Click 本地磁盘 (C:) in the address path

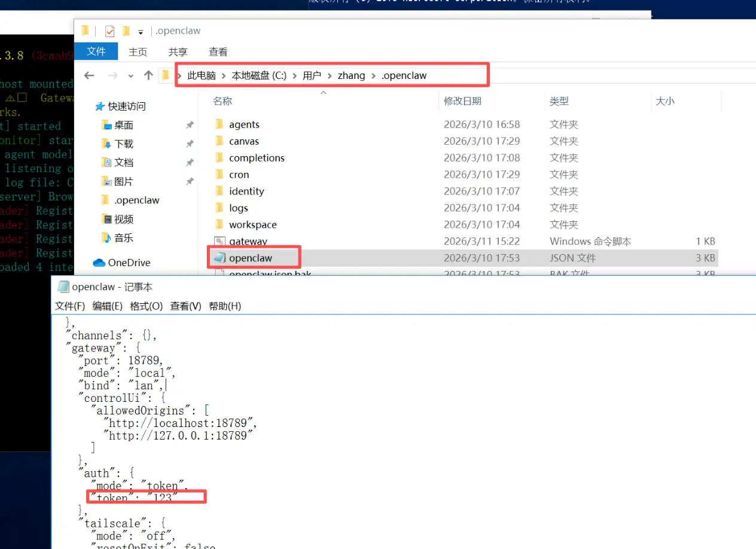[260, 75]
